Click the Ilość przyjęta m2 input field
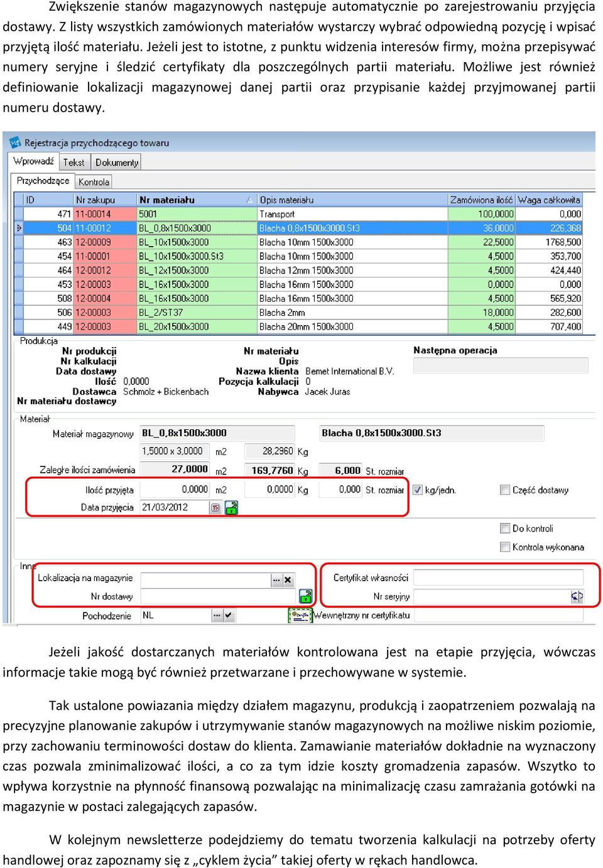The width and height of the screenshot is (603, 868). pyautogui.click(x=175, y=490)
